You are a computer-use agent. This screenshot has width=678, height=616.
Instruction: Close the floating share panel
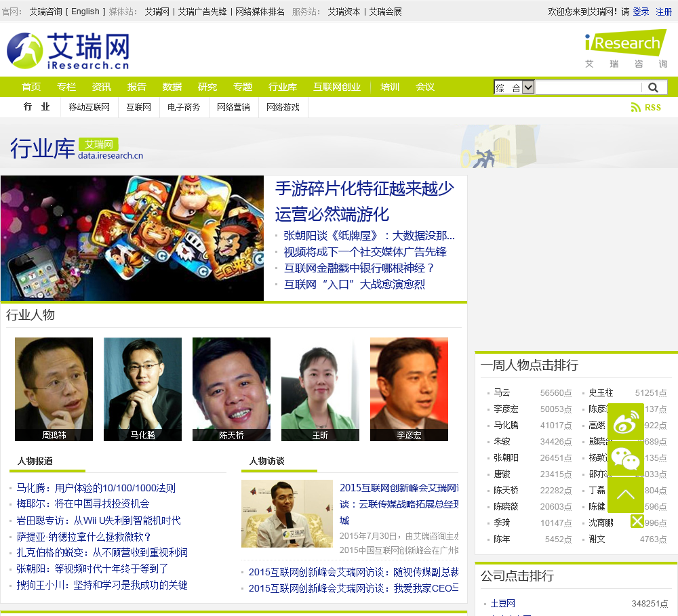[x=637, y=521]
